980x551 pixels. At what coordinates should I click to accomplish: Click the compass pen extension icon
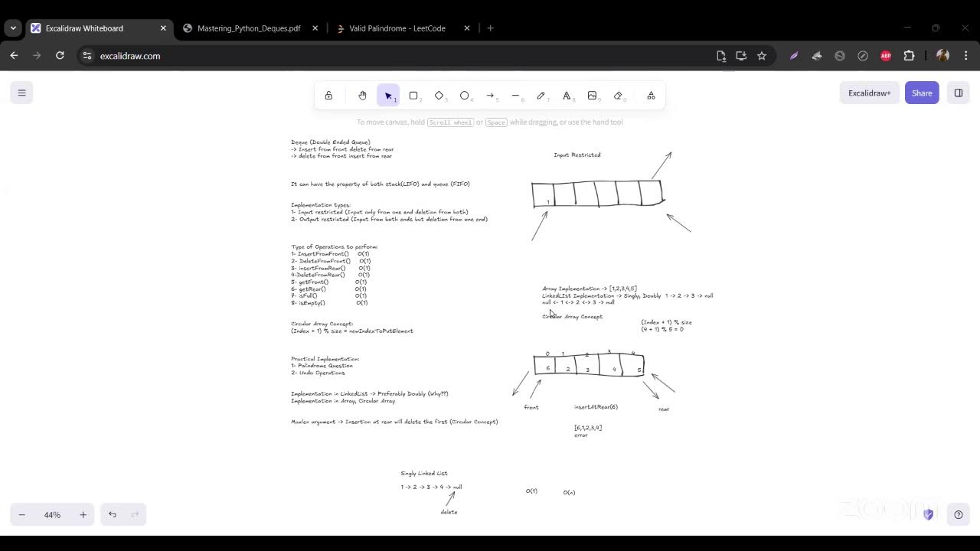863,56
